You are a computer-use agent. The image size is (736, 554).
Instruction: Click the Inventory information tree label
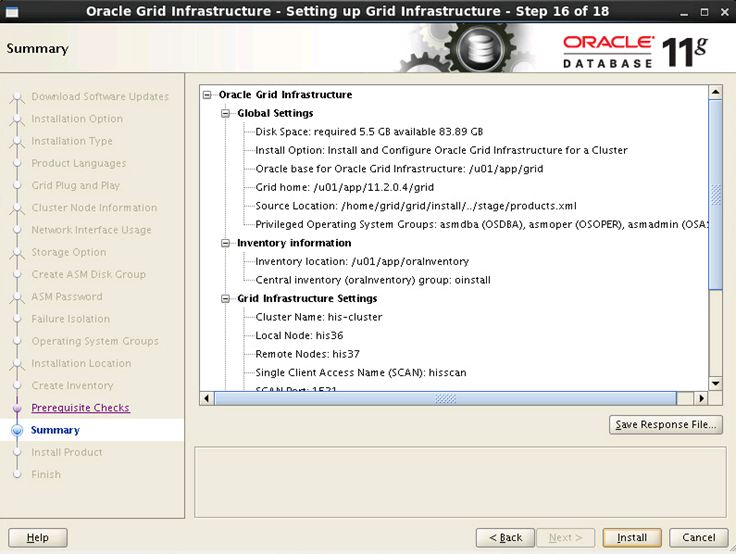tap(294, 243)
